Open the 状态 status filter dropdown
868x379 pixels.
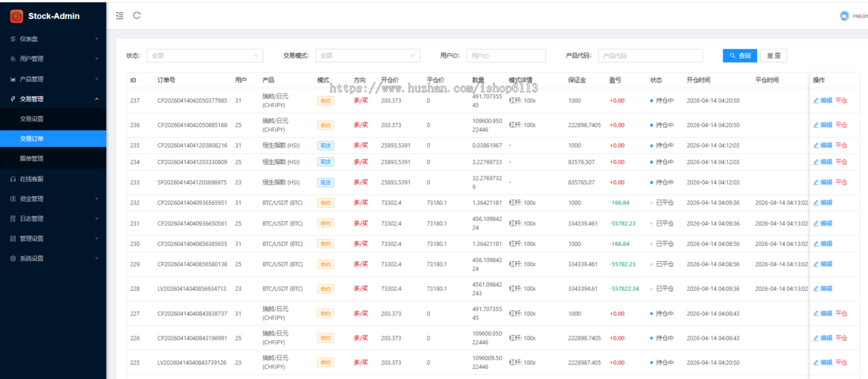coord(205,56)
